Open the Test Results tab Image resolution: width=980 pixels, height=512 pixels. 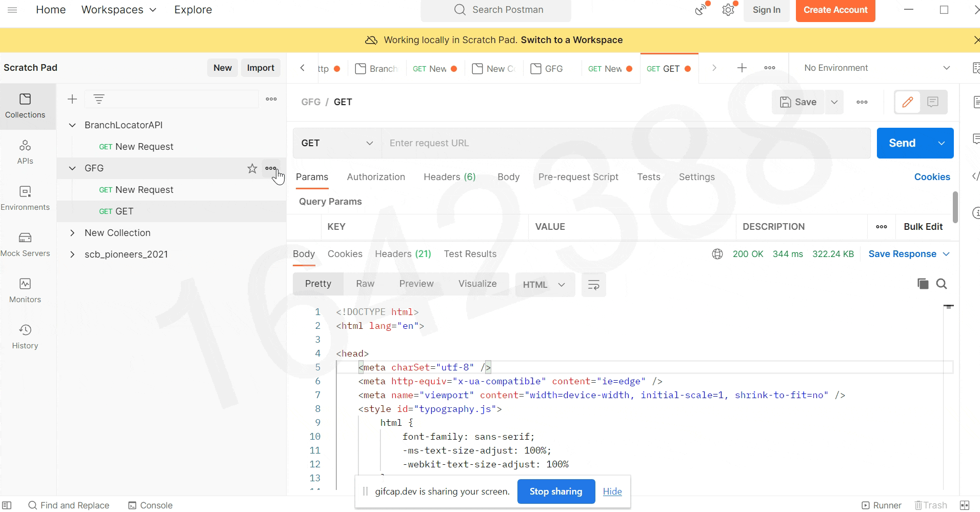click(x=470, y=254)
